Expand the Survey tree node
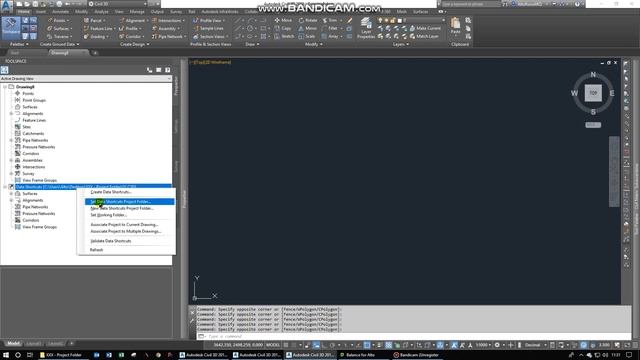 [11, 173]
